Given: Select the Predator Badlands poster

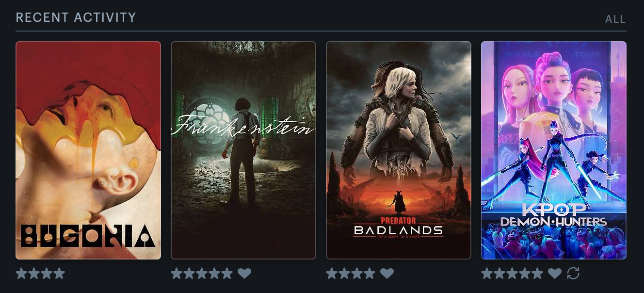Looking at the screenshot, I should tap(399, 150).
